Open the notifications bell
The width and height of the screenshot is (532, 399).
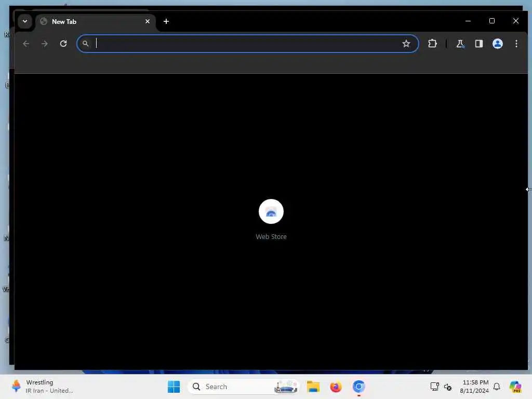[x=497, y=387]
